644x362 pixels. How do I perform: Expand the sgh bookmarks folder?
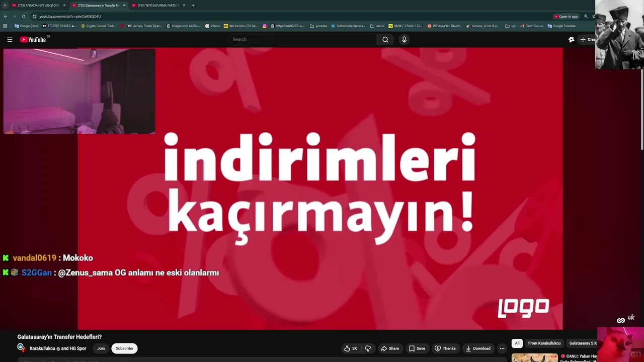coord(511,26)
